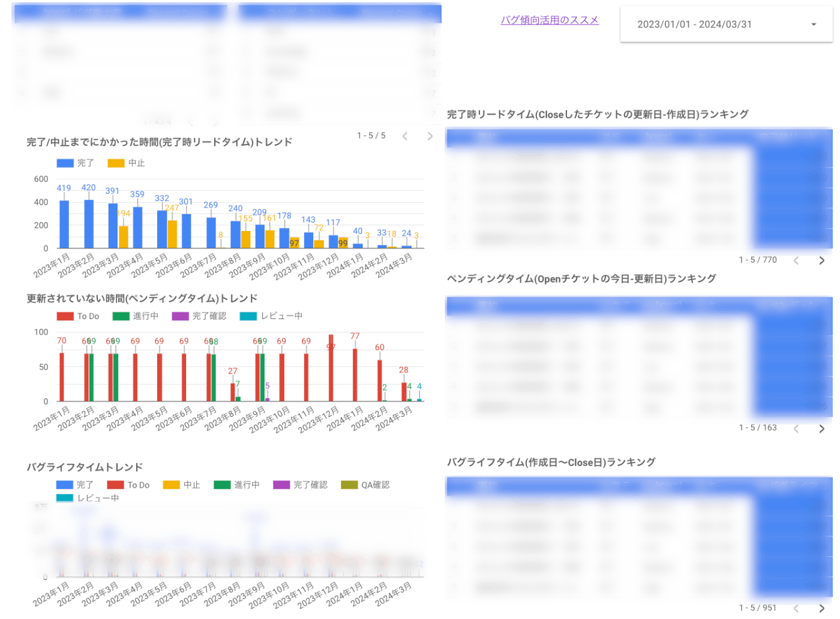Viewport: 840px width, 619px height.
Task: Next page of 1 - 5 / 163 ranking
Action: [x=821, y=428]
